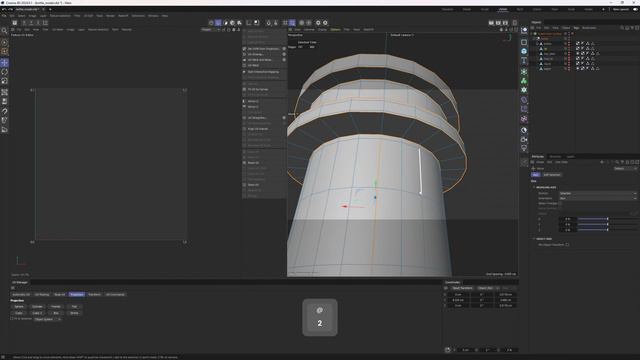
Task: Click the second render clapboard icon
Action: [x=498, y=23]
